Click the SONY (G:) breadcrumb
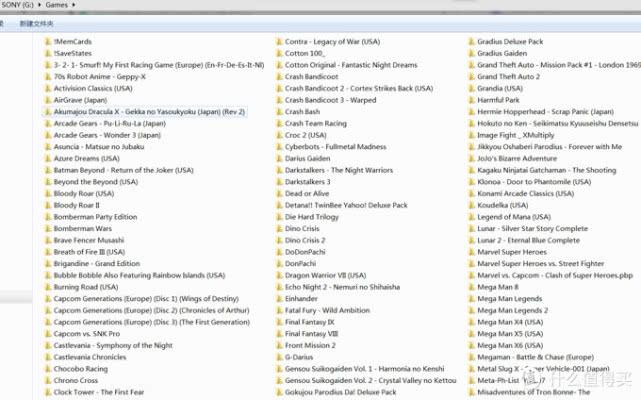This screenshot has height=400, width=641. pyautogui.click(x=18, y=5)
